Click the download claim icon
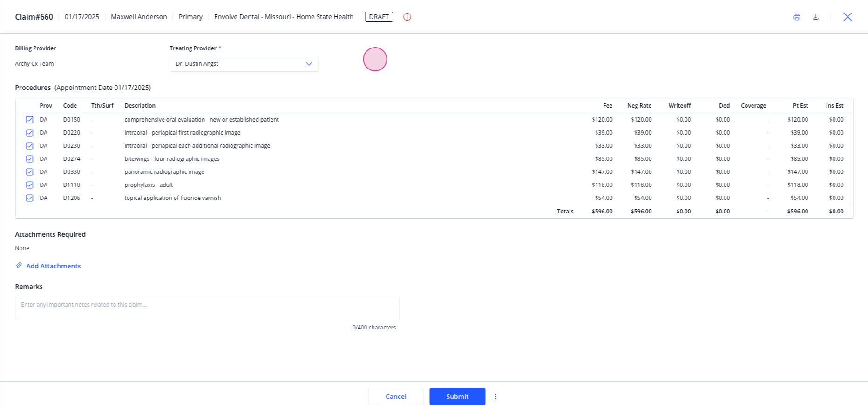The width and height of the screenshot is (868, 411). (815, 17)
